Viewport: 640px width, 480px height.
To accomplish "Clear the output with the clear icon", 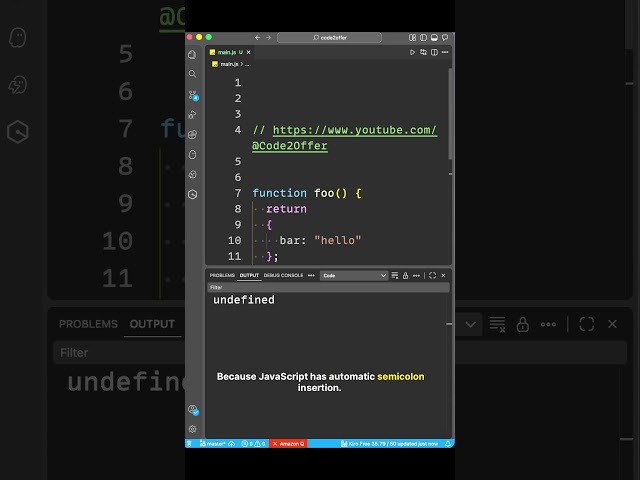I will tap(395, 276).
